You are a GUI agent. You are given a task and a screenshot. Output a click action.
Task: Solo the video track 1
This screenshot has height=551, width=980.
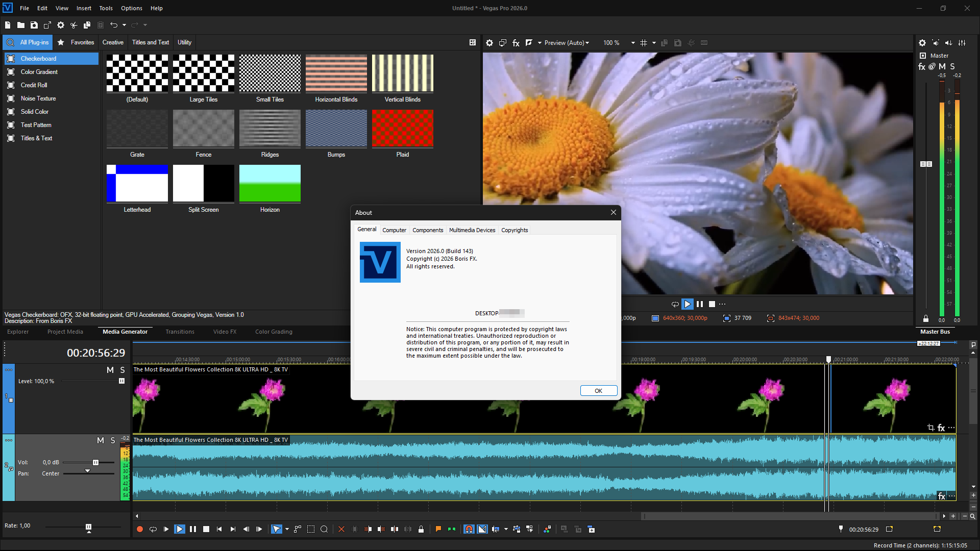[122, 370]
